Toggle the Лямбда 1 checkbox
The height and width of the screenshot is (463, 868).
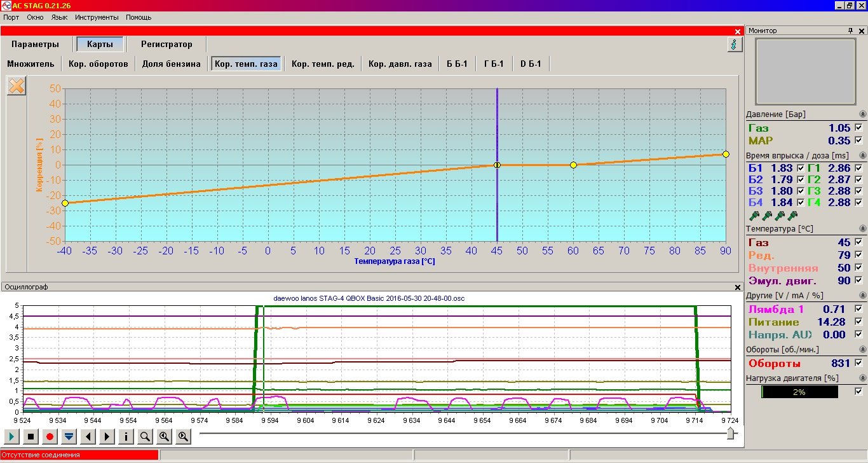click(x=858, y=310)
